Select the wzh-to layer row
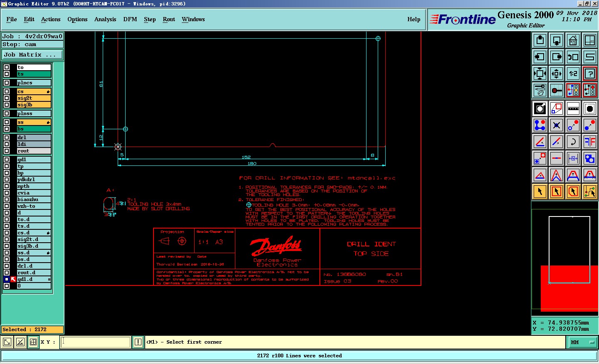 click(34, 206)
